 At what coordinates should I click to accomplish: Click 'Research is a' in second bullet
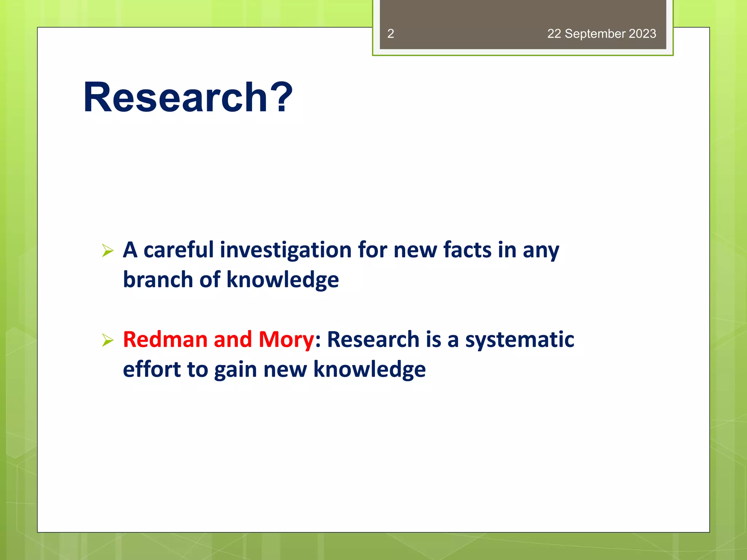393,339
